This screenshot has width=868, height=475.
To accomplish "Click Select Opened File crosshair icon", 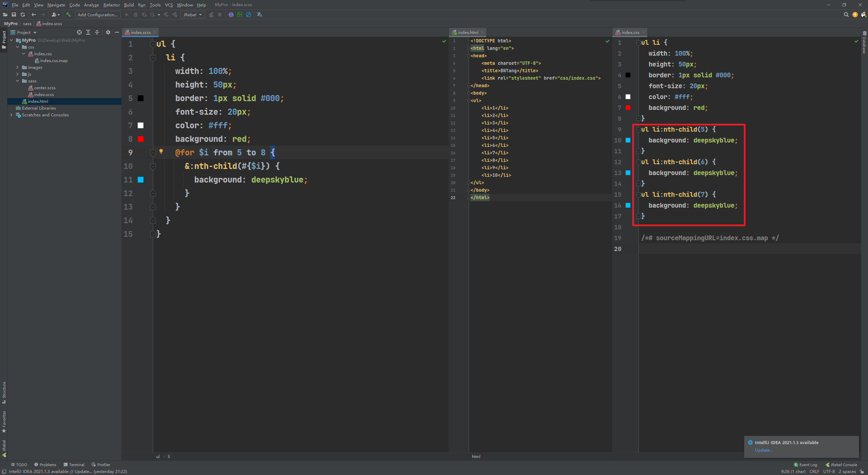I will pyautogui.click(x=79, y=32).
